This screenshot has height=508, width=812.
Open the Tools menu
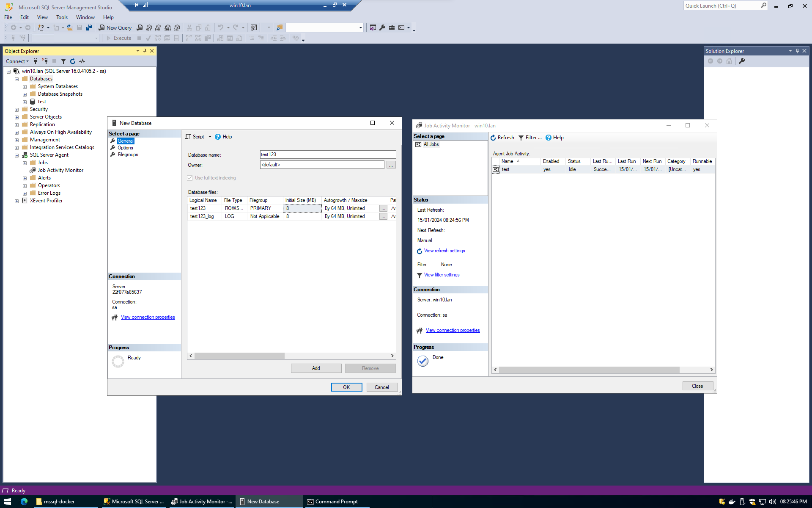point(62,17)
